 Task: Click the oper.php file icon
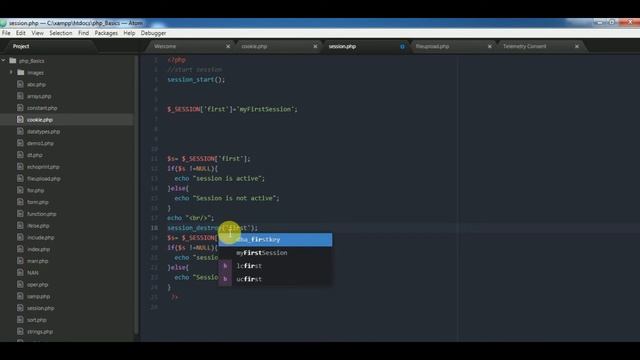click(20, 284)
